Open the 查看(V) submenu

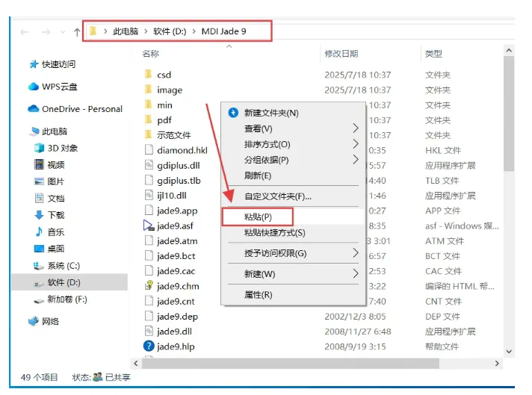(294, 128)
